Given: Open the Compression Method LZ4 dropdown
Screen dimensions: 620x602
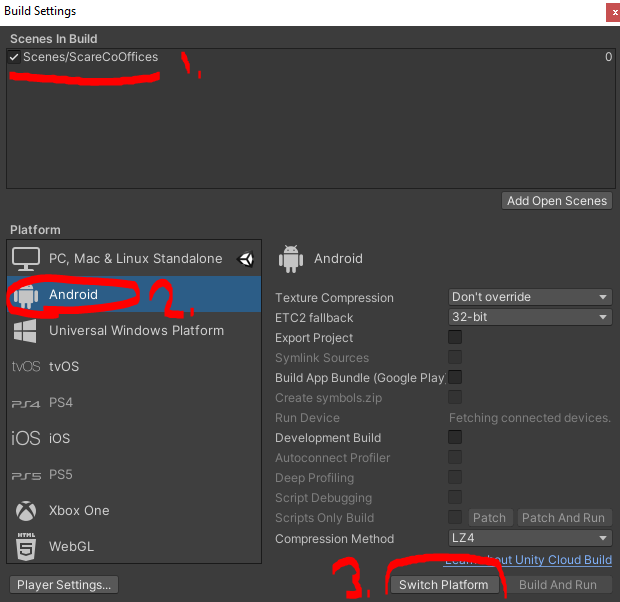Looking at the screenshot, I should tap(530, 538).
